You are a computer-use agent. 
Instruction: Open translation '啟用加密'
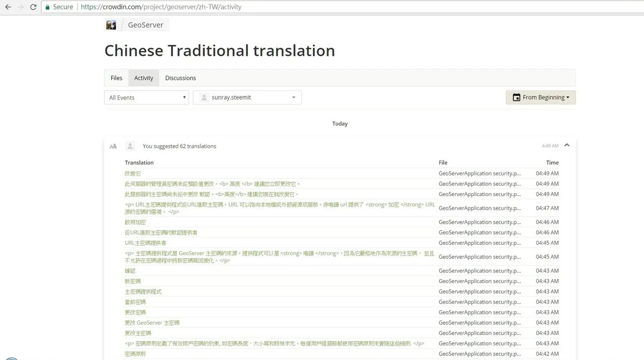(135, 222)
